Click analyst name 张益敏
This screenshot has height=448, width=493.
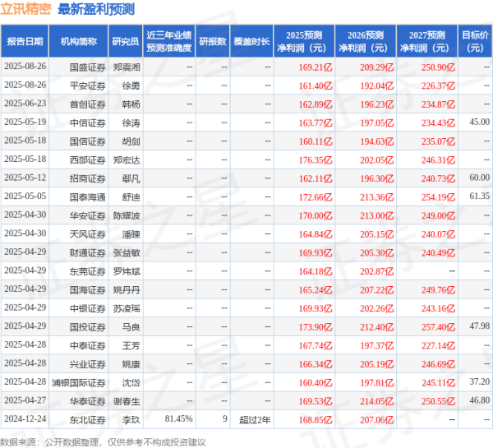127,252
